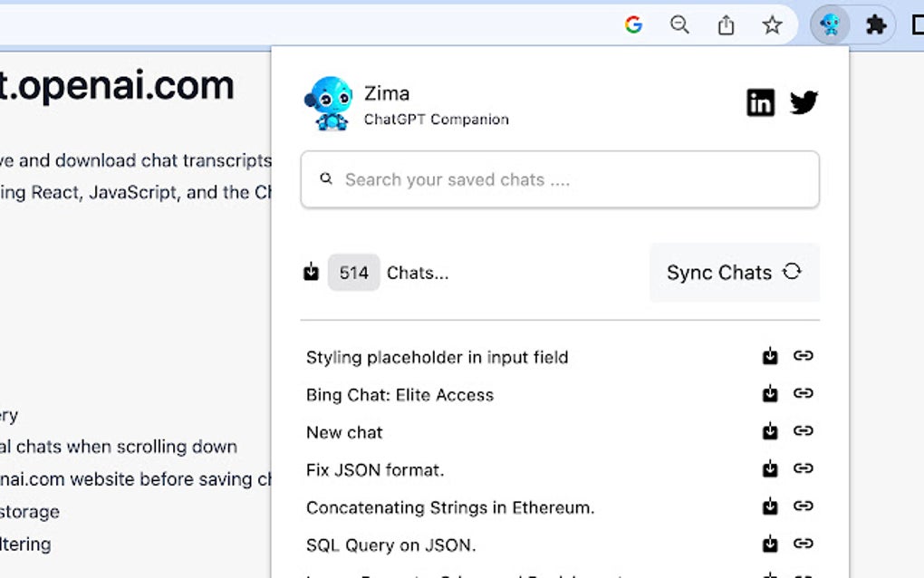Click the download icon beside the 514 counter
The image size is (924, 578).
(x=311, y=272)
